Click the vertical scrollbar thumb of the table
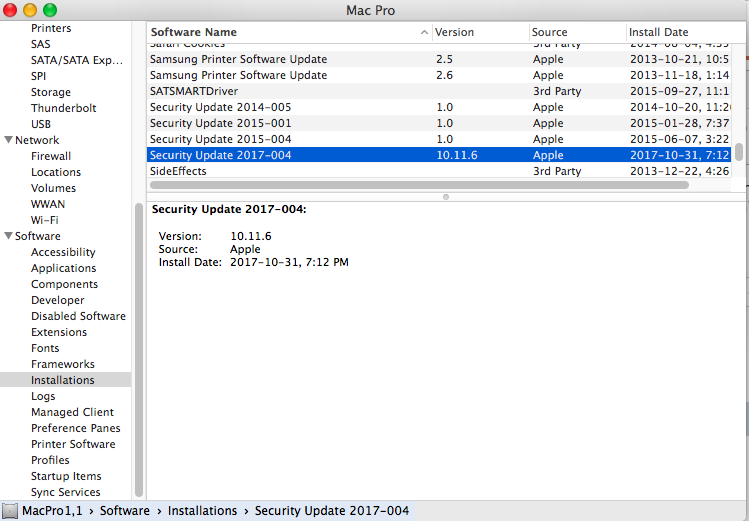 click(739, 152)
